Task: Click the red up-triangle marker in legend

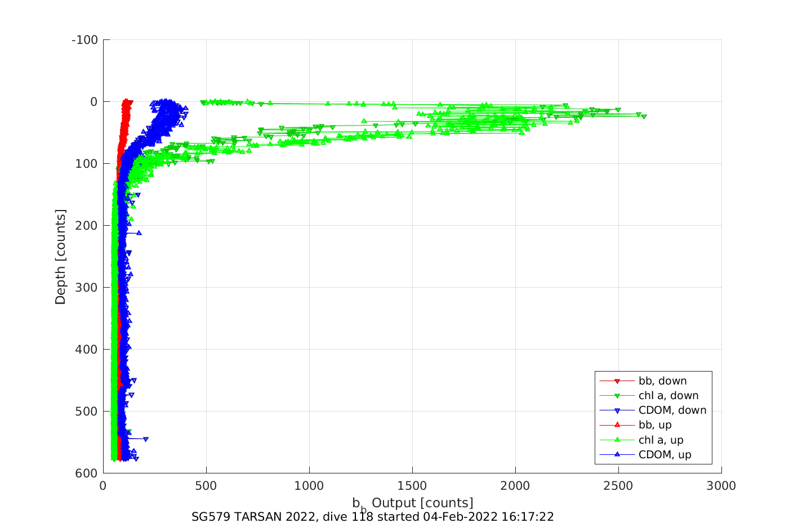Action: 617,424
